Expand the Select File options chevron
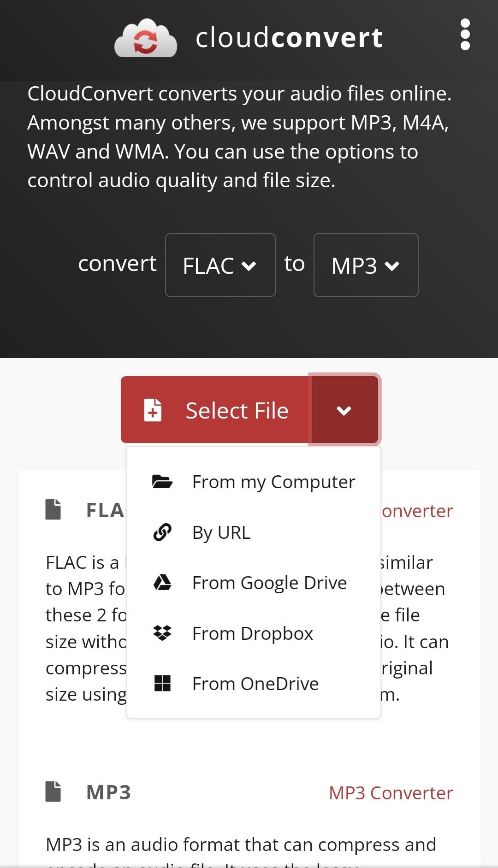This screenshot has width=498, height=868. pos(344,409)
